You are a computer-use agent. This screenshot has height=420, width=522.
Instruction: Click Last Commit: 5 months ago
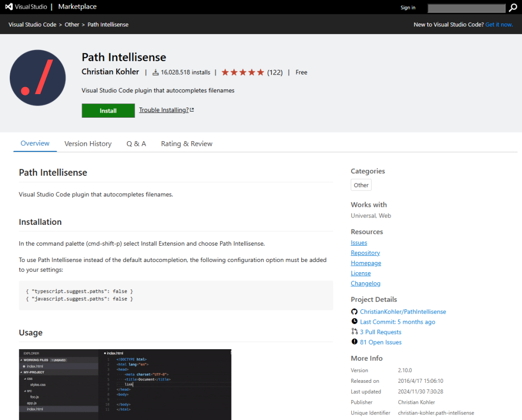point(398,322)
